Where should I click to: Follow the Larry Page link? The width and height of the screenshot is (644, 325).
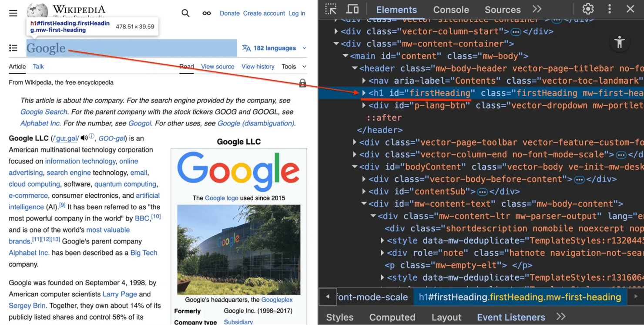tap(120, 294)
